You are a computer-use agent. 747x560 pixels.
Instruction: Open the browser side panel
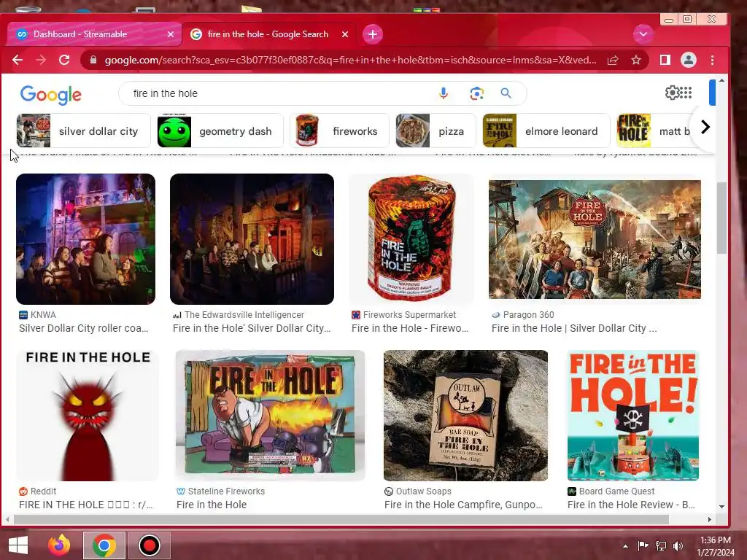(x=665, y=60)
